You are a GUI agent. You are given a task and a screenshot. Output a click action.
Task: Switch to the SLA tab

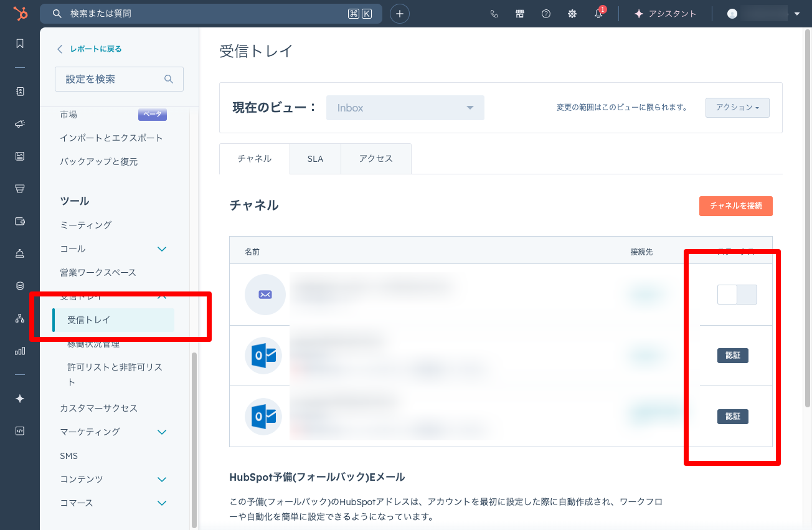tap(315, 159)
